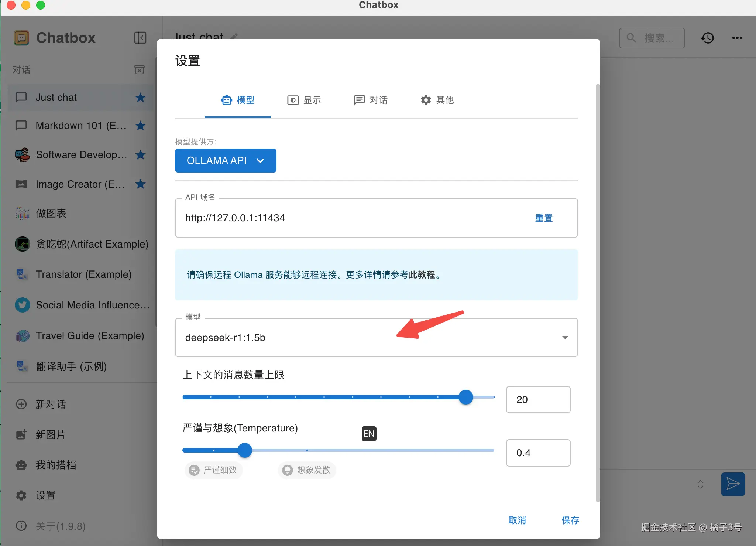This screenshot has width=756, height=546.
Task: Toggle star on Image Creator conversation
Action: [x=140, y=184]
